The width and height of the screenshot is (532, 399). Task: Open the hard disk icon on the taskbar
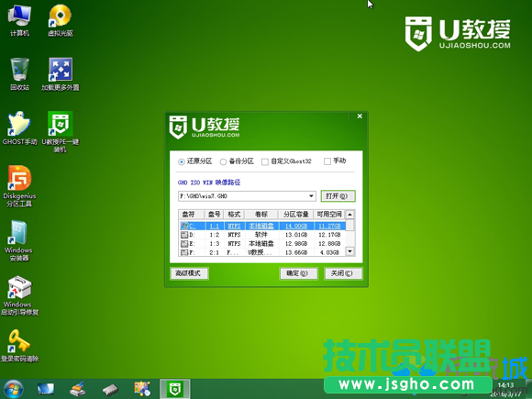pos(110,390)
